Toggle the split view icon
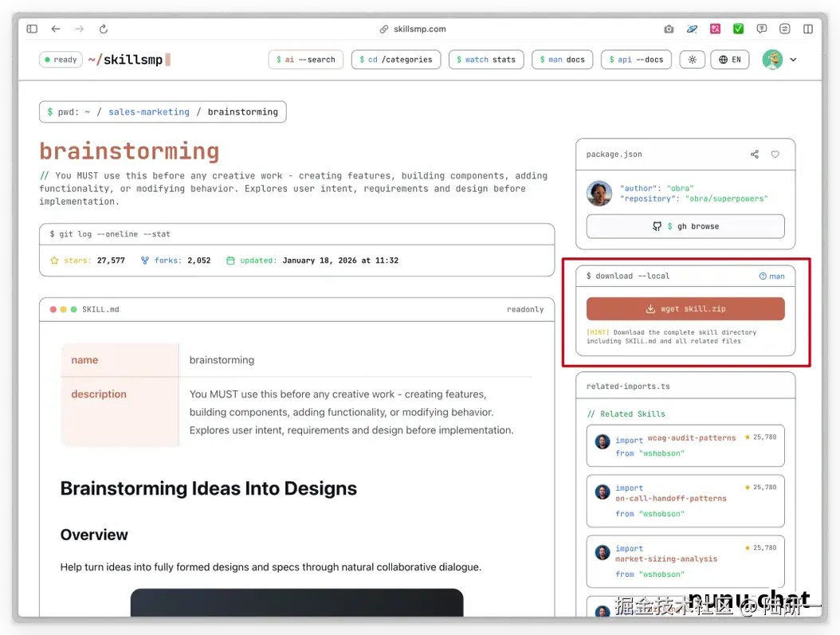 [808, 29]
